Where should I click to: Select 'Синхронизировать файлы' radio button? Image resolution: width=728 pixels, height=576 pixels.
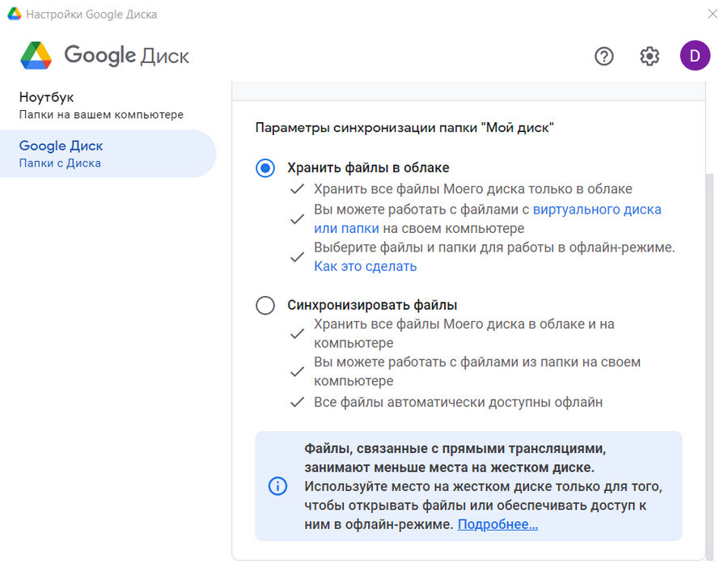pos(265,305)
